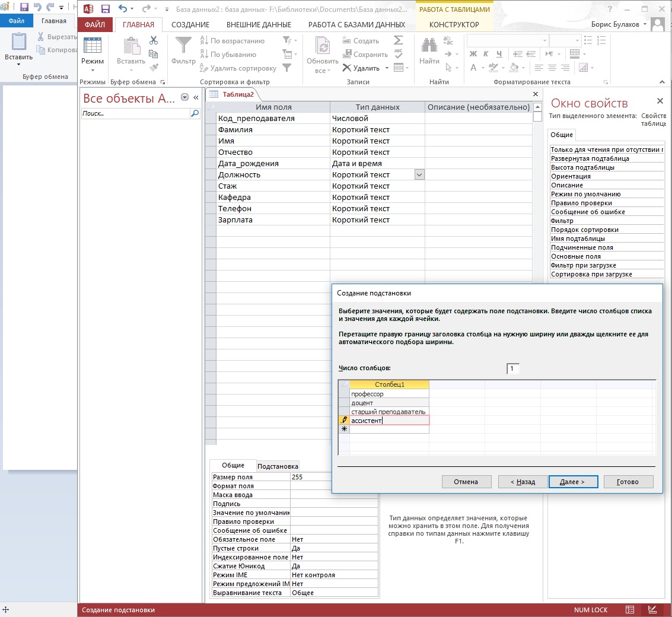This screenshot has height=617, width=672.
Task: Click the search magnifier in navigation pane
Action: [x=195, y=113]
